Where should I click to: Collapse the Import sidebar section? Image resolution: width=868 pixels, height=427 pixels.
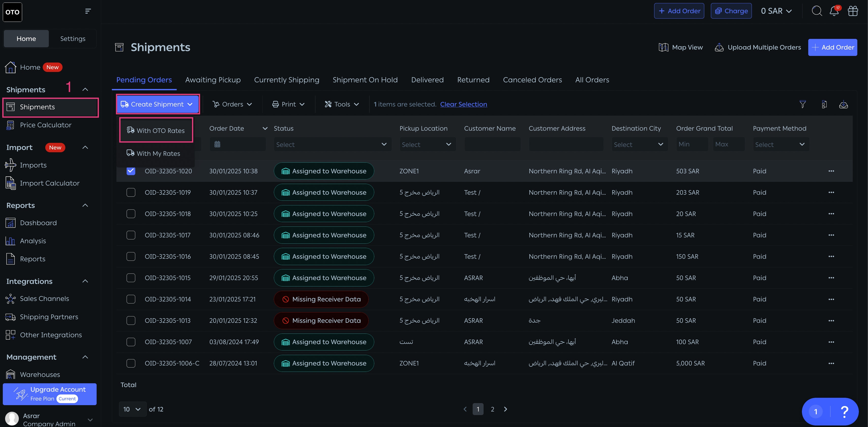(x=85, y=147)
